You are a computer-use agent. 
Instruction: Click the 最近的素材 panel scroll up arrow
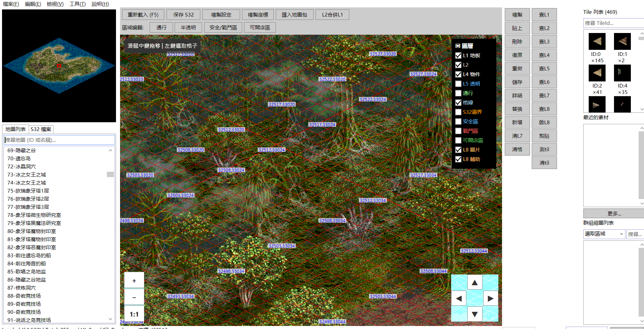(x=641, y=128)
